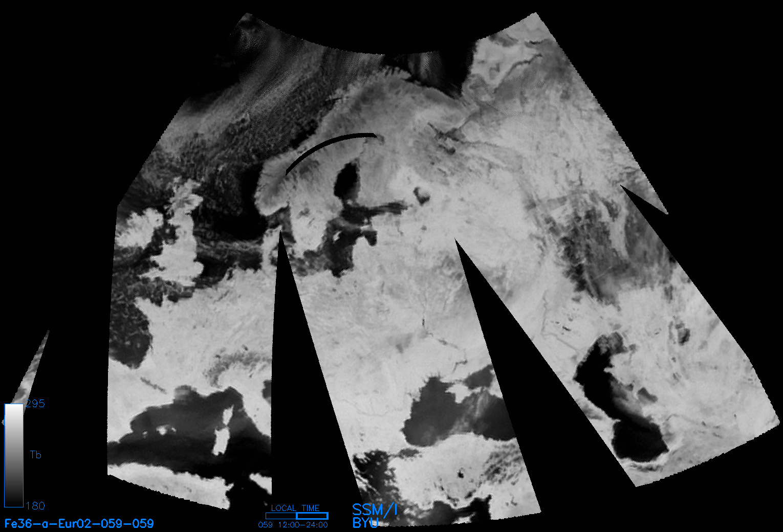
Task: Click the Fe36-a-Eur02-059-059 image identifier
Action: click(79, 523)
